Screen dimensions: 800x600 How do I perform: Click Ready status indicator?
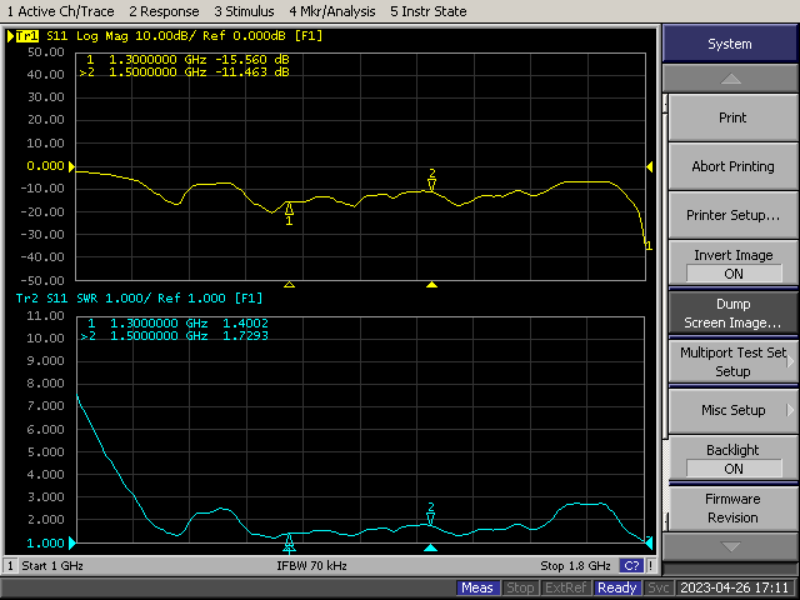coord(617,588)
